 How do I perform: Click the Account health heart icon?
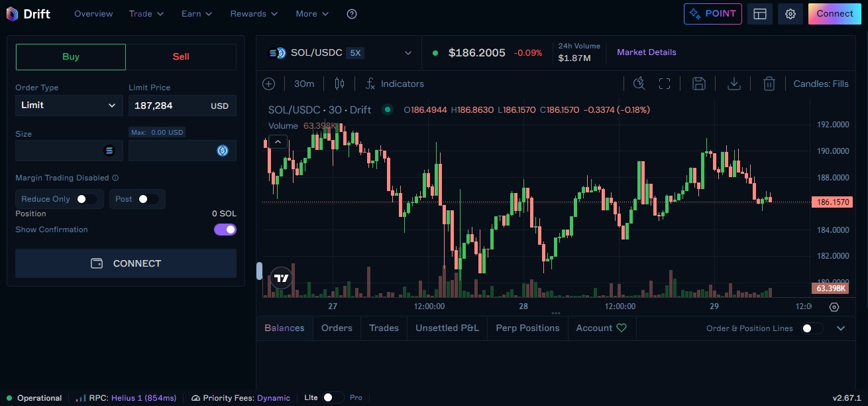point(621,328)
